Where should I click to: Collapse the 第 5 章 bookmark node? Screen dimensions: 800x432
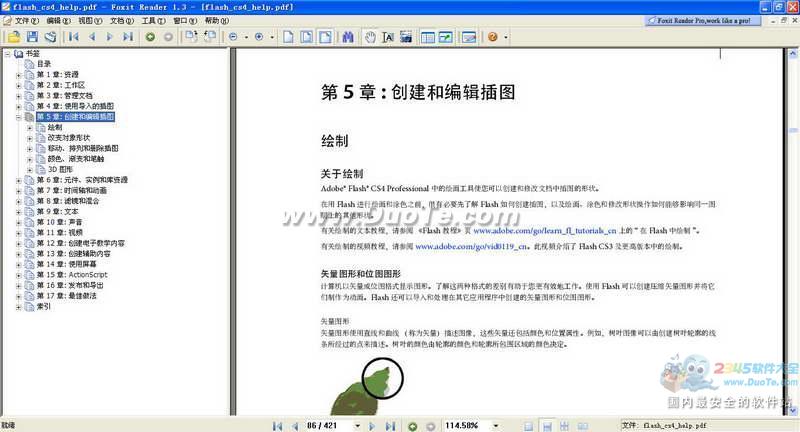coord(18,117)
